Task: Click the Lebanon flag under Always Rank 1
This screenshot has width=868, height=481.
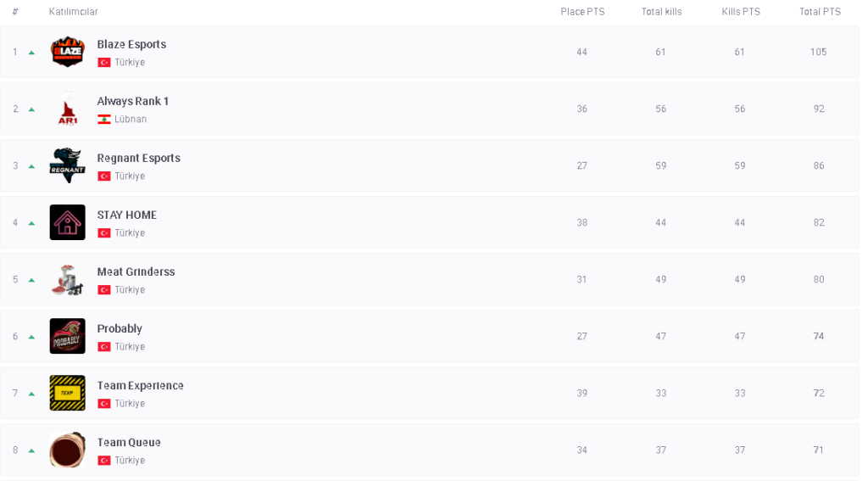Action: [104, 120]
